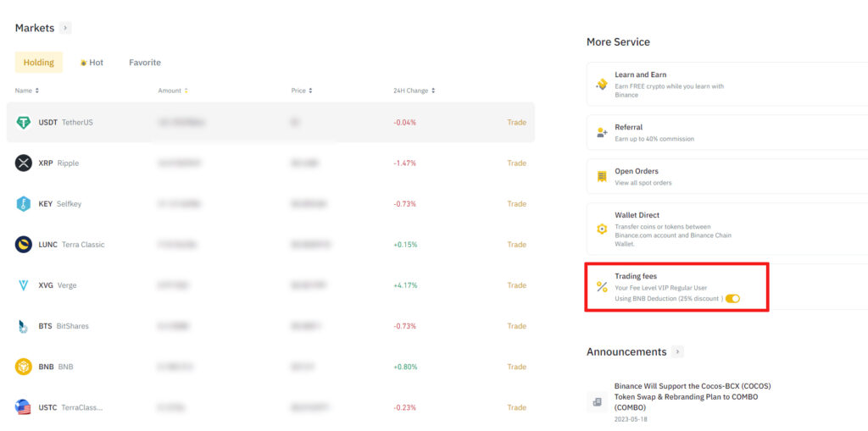Screen dimensions: 868x431
Task: Click the +0.80% change for BNB
Action: pyautogui.click(x=405, y=367)
